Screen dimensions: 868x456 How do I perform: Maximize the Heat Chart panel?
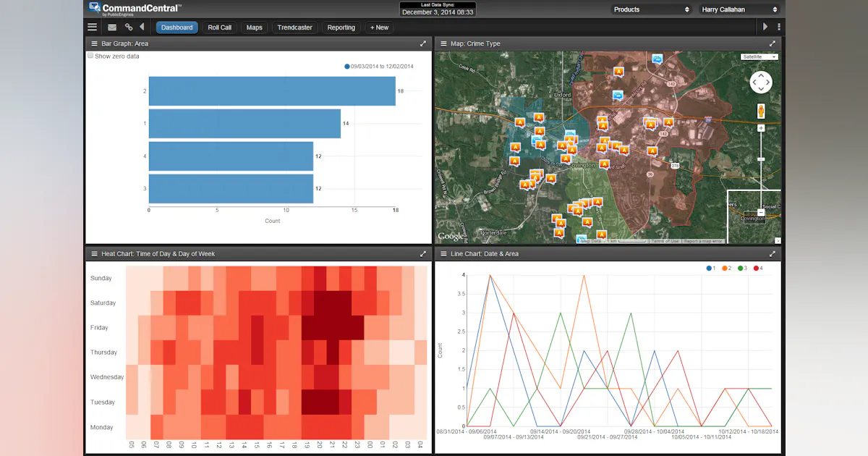pyautogui.click(x=424, y=254)
